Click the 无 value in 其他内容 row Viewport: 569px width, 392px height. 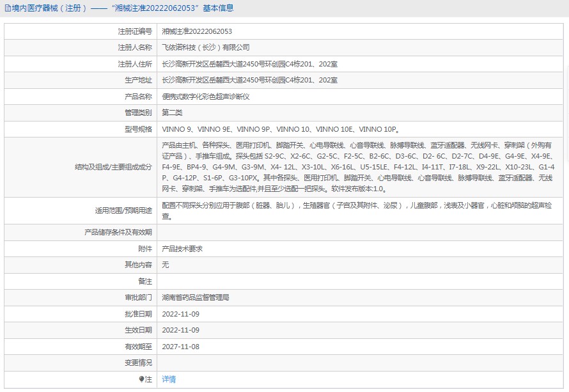click(x=165, y=265)
